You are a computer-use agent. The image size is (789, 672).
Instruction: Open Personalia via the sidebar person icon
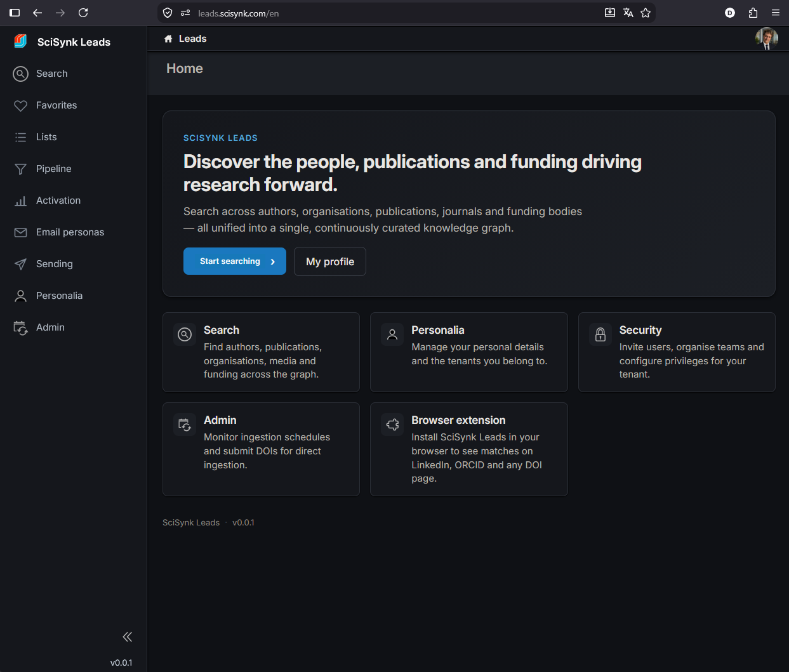point(21,296)
